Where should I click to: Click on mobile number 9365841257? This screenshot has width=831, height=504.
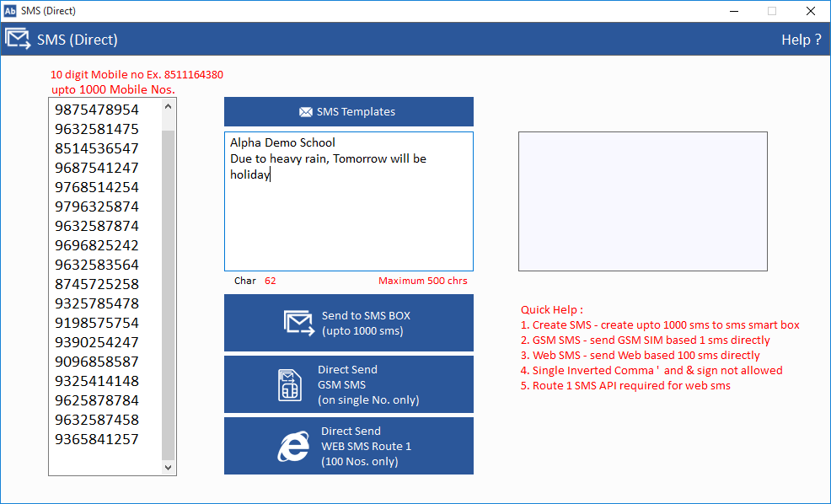[x=97, y=439]
